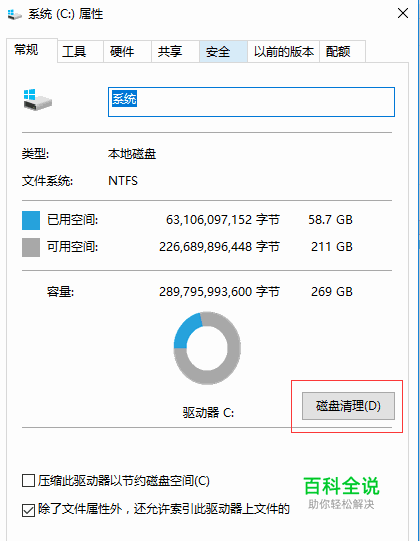
Task: Click the 226,689,896,448 字节 free value
Action: [x=219, y=247]
